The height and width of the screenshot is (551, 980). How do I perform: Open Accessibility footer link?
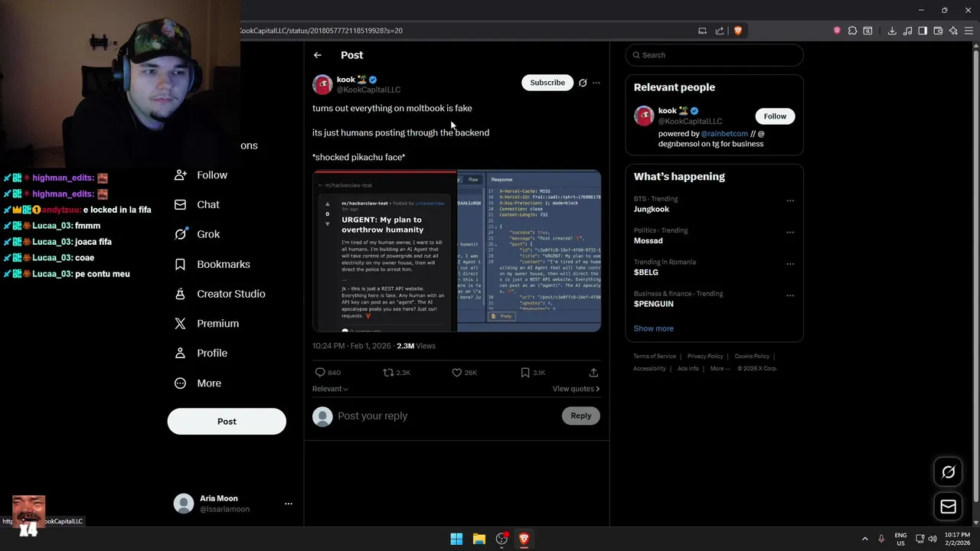[x=649, y=369]
